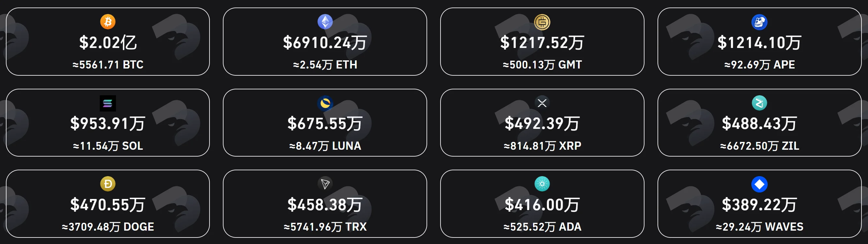Open the ≈3709.48万 DOGE quantity label

(x=108, y=227)
